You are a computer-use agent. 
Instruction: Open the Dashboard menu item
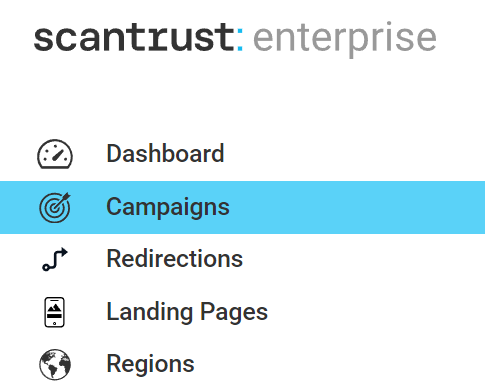pyautogui.click(x=165, y=154)
